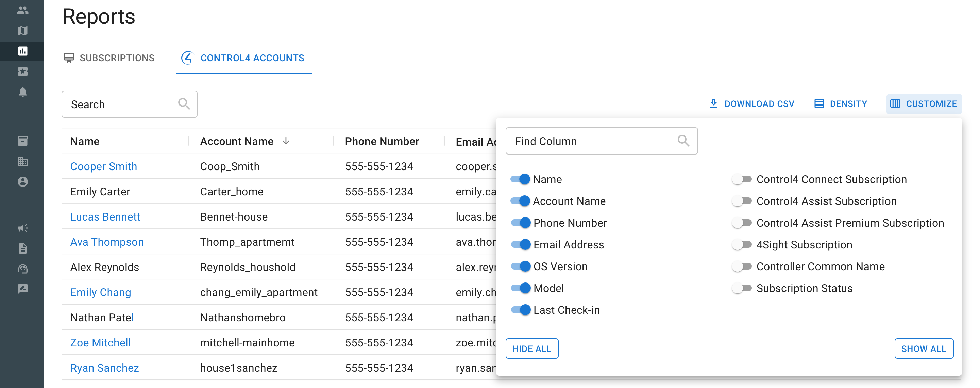Click the Coop_Smith account name cell
980x388 pixels.
coord(230,166)
